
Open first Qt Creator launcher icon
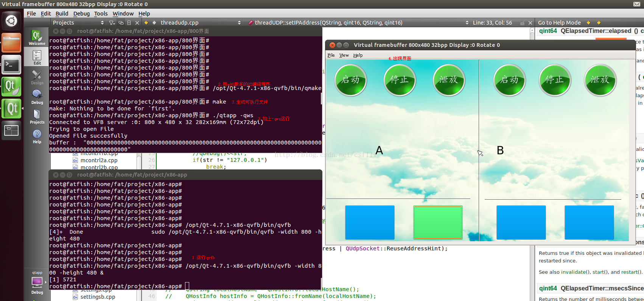tap(11, 87)
